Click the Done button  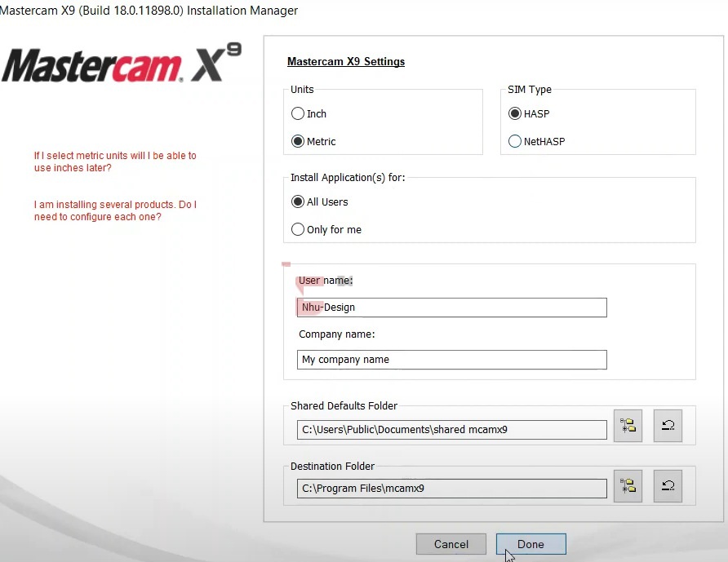[530, 544]
